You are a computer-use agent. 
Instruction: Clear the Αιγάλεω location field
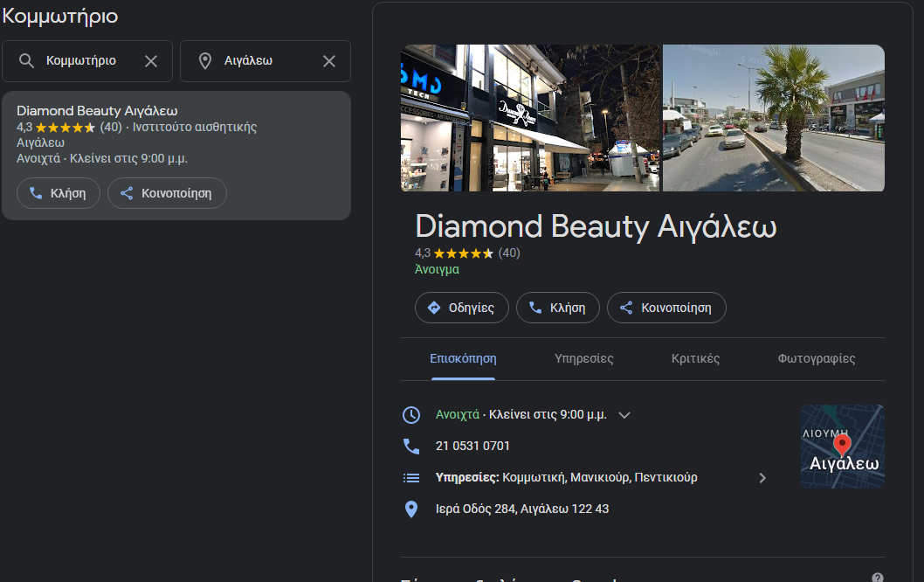click(329, 61)
